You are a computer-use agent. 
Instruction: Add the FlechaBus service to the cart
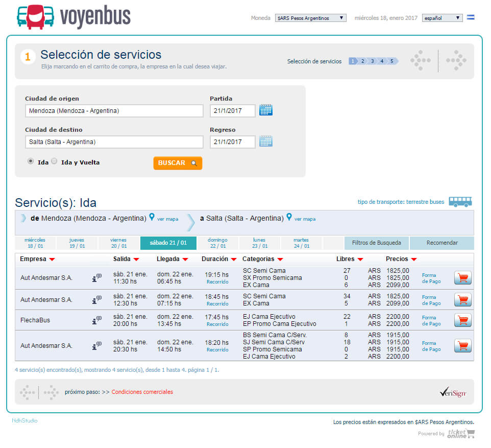click(462, 320)
